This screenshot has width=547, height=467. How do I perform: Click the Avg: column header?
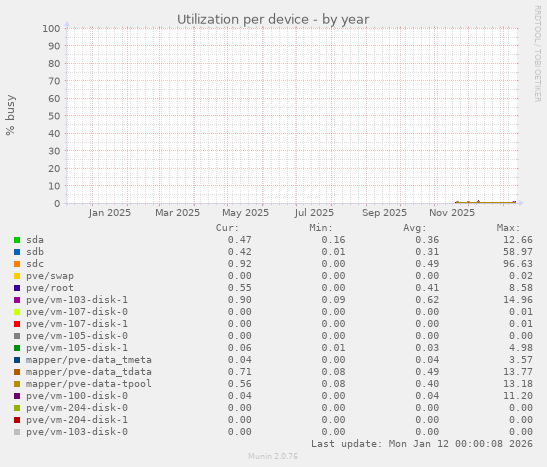tap(415, 228)
